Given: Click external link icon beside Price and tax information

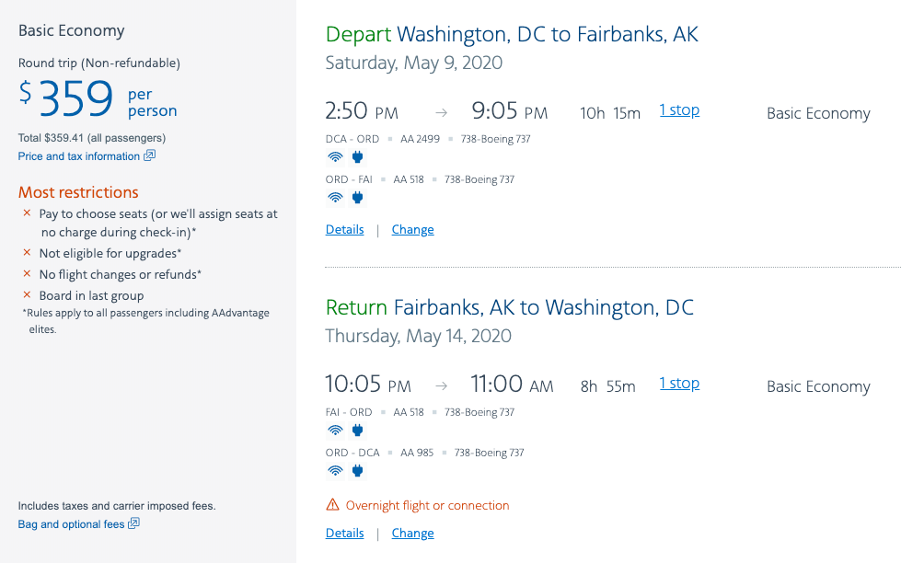Looking at the screenshot, I should point(150,155).
